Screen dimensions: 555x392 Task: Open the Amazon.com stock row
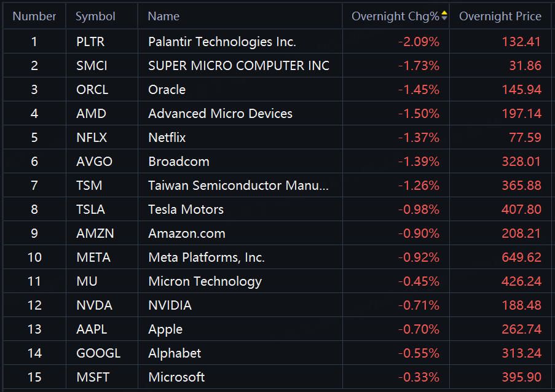click(x=187, y=233)
